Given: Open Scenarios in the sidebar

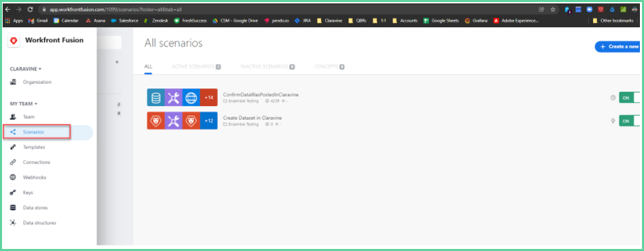Looking at the screenshot, I should point(48,132).
